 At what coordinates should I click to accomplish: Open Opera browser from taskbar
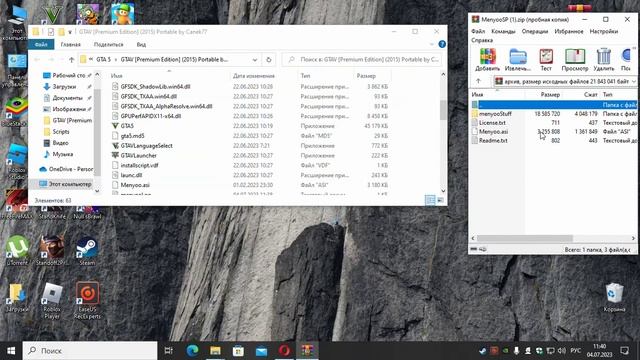coord(284,351)
